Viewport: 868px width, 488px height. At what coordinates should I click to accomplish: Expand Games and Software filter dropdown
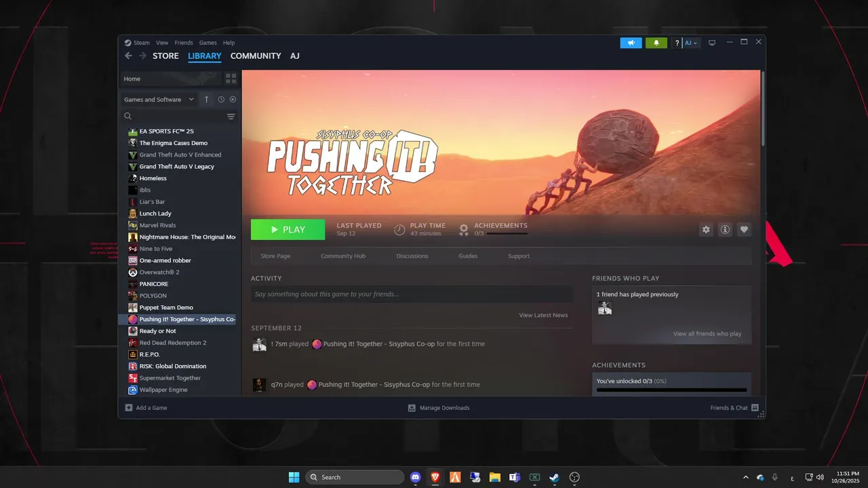point(160,100)
